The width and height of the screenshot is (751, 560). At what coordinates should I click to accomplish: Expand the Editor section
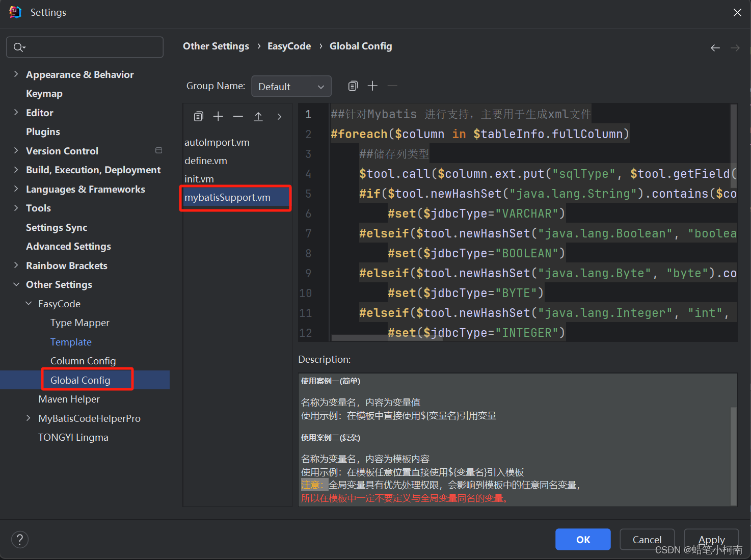pos(16,112)
